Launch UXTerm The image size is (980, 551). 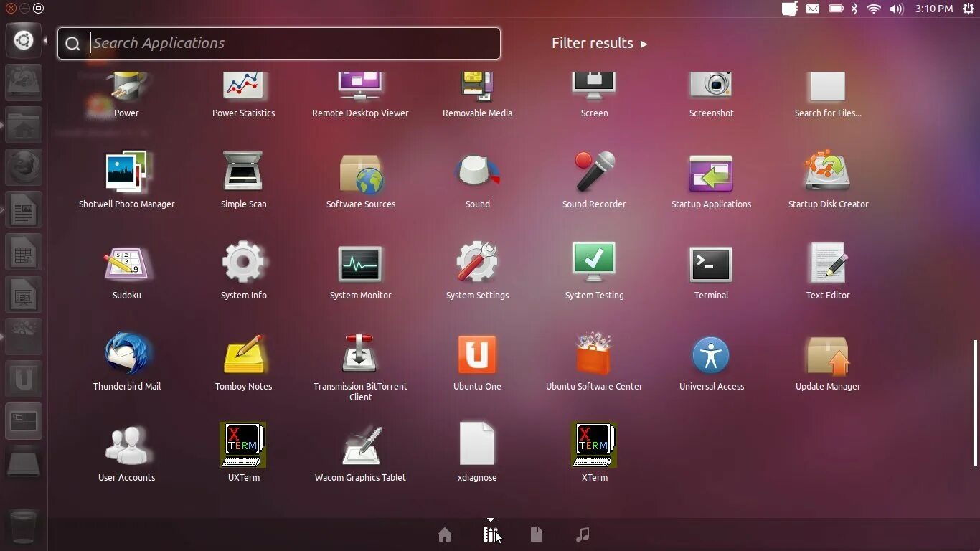(243, 453)
